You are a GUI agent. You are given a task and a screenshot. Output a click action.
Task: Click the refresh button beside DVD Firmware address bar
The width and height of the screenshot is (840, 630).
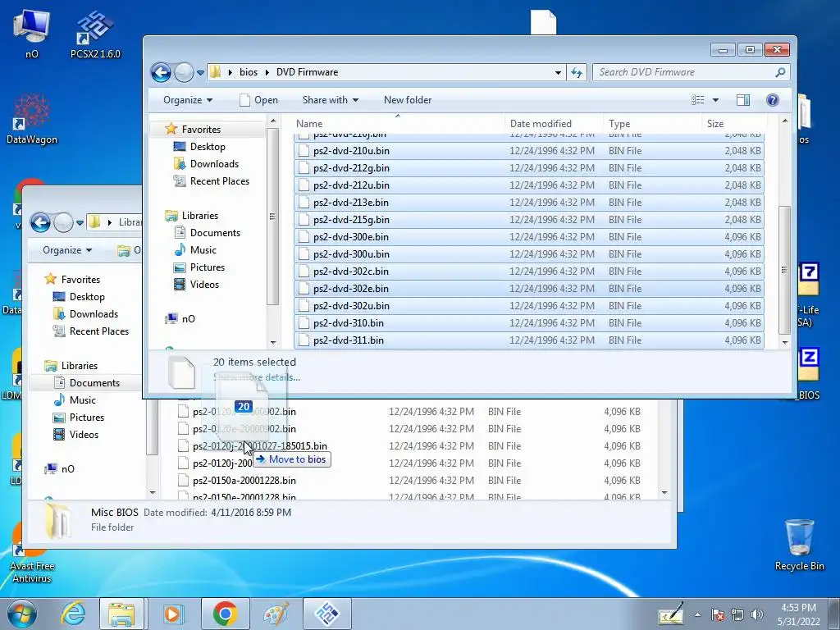coord(577,72)
